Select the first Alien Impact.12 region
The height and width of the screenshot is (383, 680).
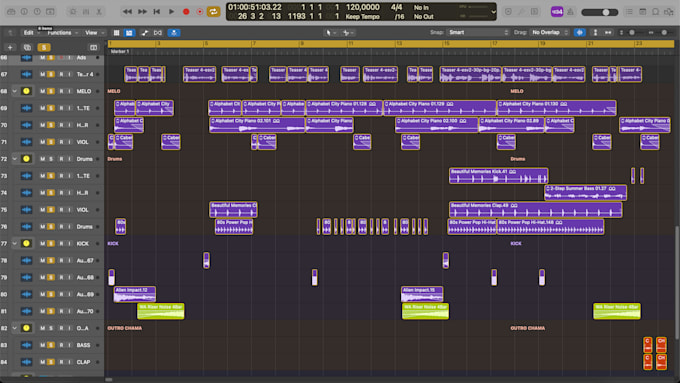pyautogui.click(x=134, y=294)
